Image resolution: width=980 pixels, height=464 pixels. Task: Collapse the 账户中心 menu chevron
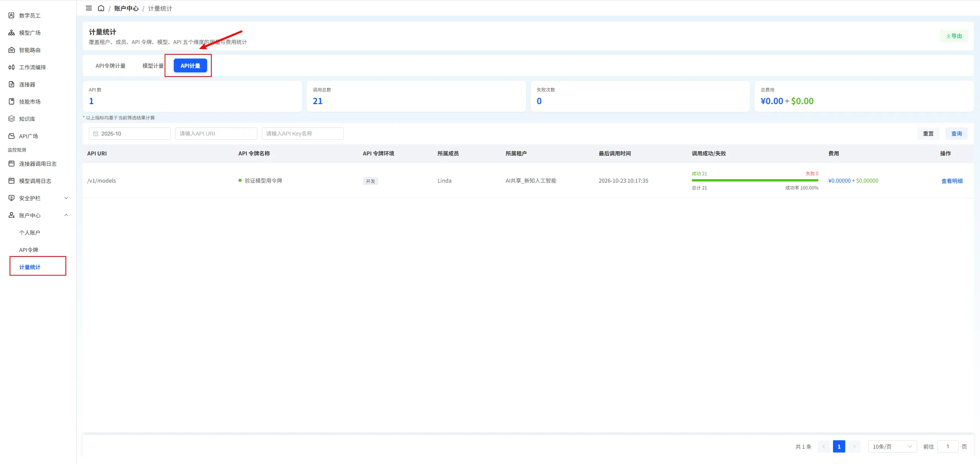[66, 215]
